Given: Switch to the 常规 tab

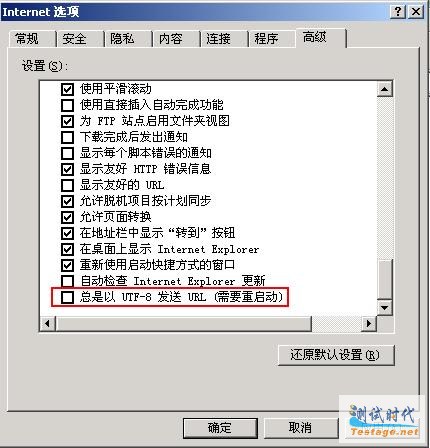Looking at the screenshot, I should (27, 39).
